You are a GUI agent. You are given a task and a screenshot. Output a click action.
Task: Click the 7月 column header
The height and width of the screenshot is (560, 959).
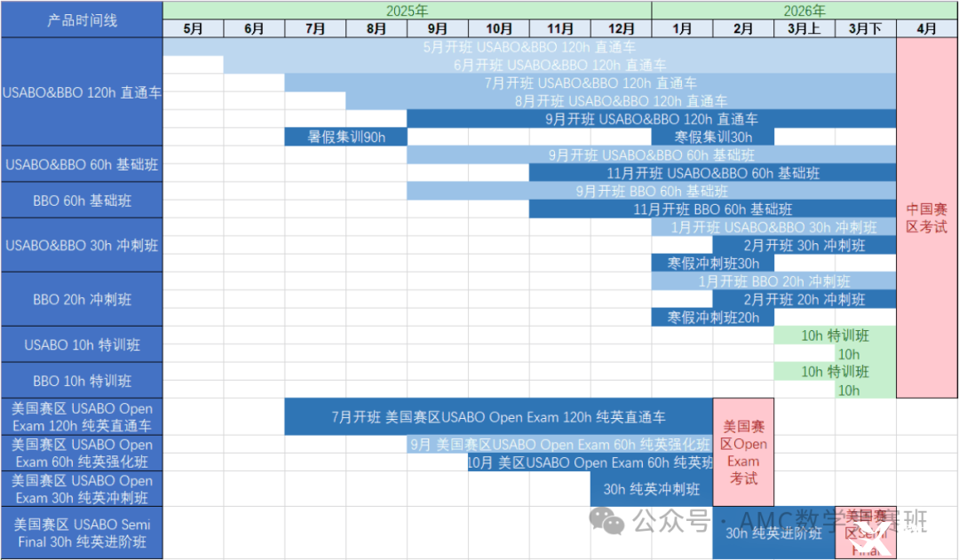pyautogui.click(x=315, y=28)
